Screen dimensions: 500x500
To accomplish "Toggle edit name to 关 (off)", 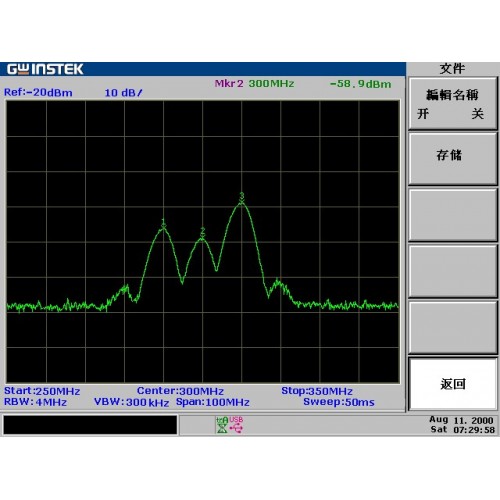I will click(478, 114).
